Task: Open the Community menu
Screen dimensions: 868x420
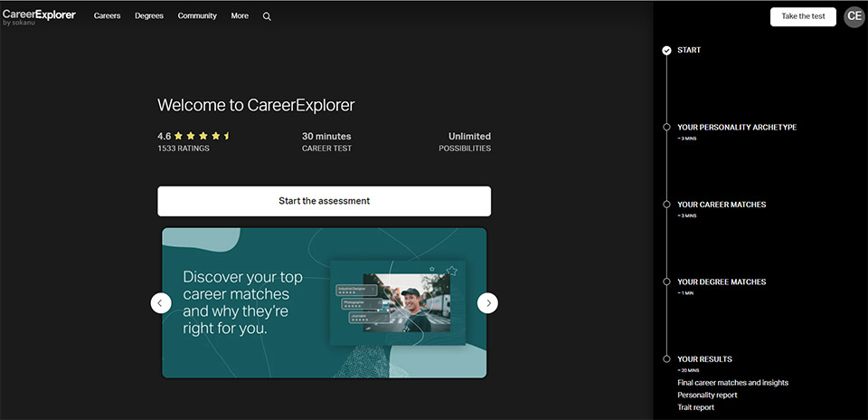Action: pyautogui.click(x=197, y=16)
